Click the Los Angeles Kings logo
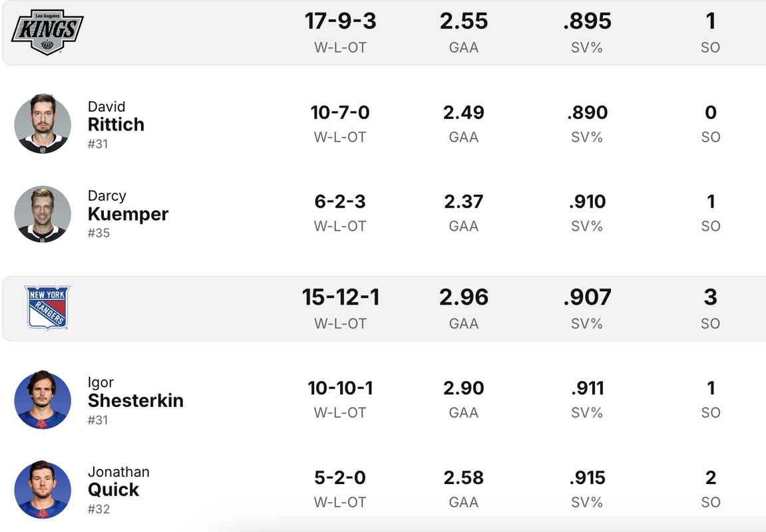This screenshot has width=766, height=532. point(47,32)
